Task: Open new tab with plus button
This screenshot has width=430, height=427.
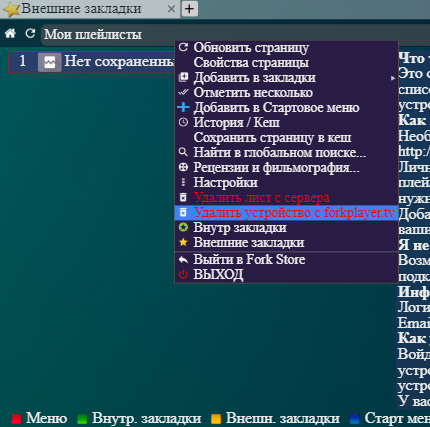Action: [x=190, y=9]
